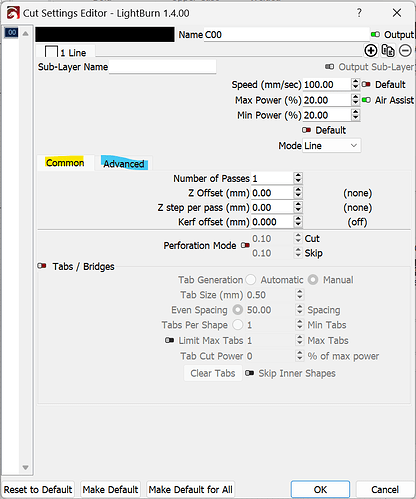Select layer 00 in the left list
416x499 pixels.
coord(11,33)
